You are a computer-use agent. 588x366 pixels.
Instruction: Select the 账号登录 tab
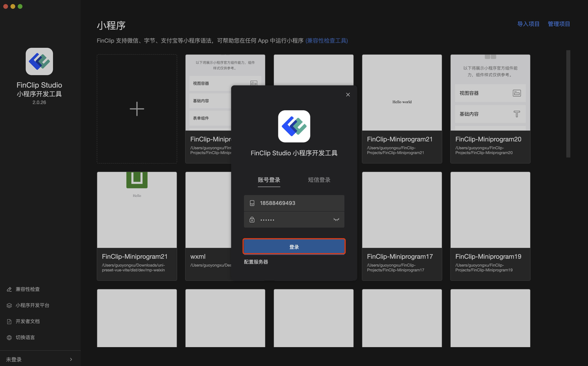[x=269, y=180]
